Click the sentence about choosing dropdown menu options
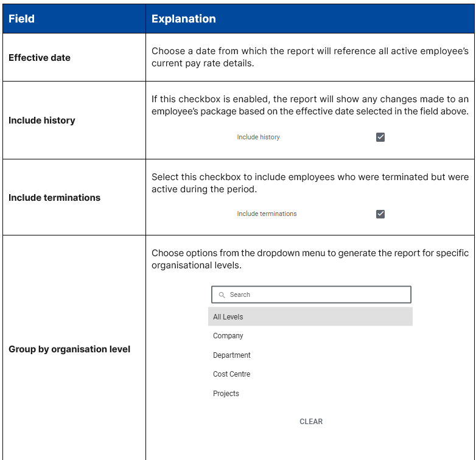This screenshot has width=476, height=460. [310, 259]
